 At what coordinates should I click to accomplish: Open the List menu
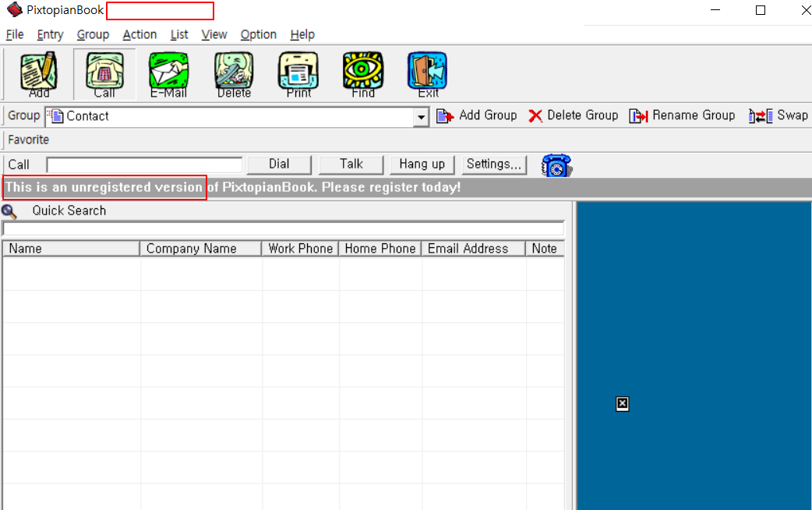tap(179, 35)
